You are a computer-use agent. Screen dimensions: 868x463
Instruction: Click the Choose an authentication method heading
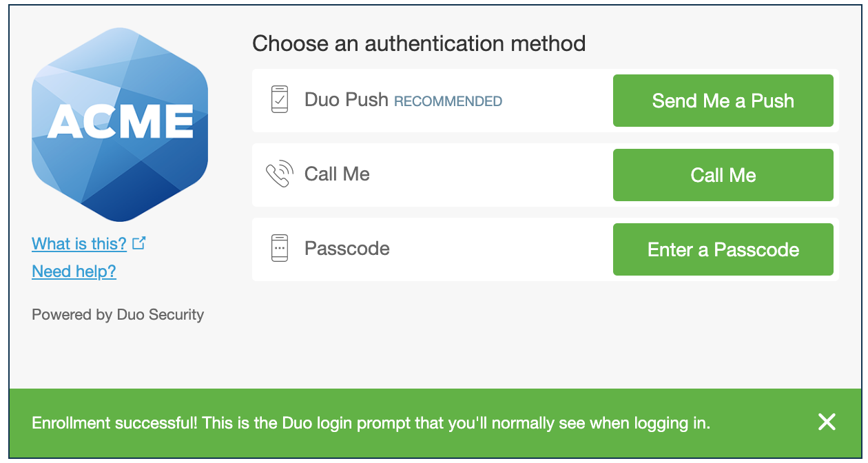(x=419, y=43)
